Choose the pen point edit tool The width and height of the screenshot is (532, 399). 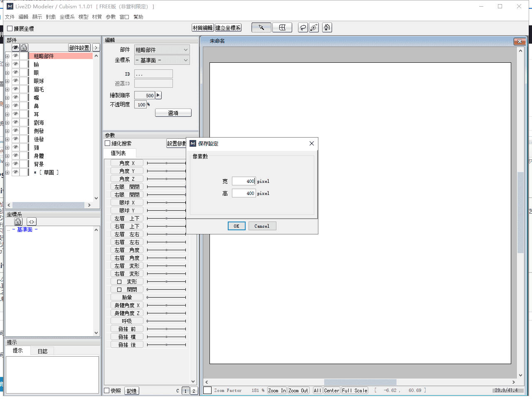(327, 27)
